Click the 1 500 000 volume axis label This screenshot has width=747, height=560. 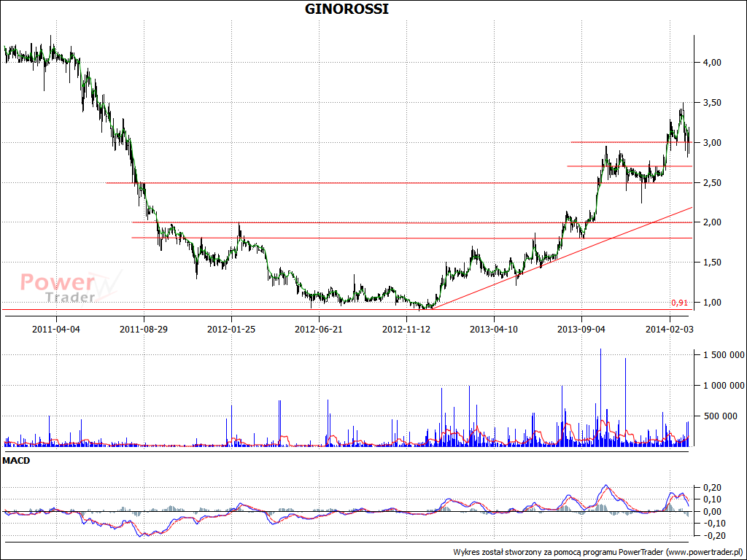pos(724,355)
